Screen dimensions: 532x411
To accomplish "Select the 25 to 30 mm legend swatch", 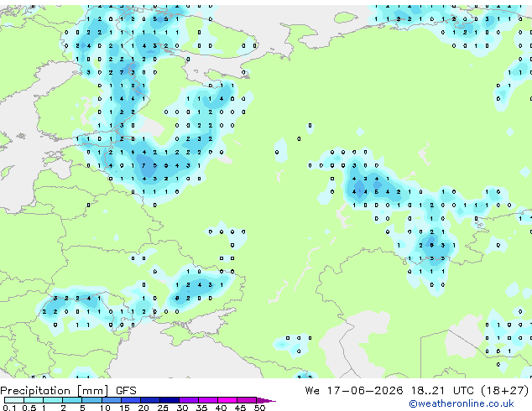I will pos(170,400).
